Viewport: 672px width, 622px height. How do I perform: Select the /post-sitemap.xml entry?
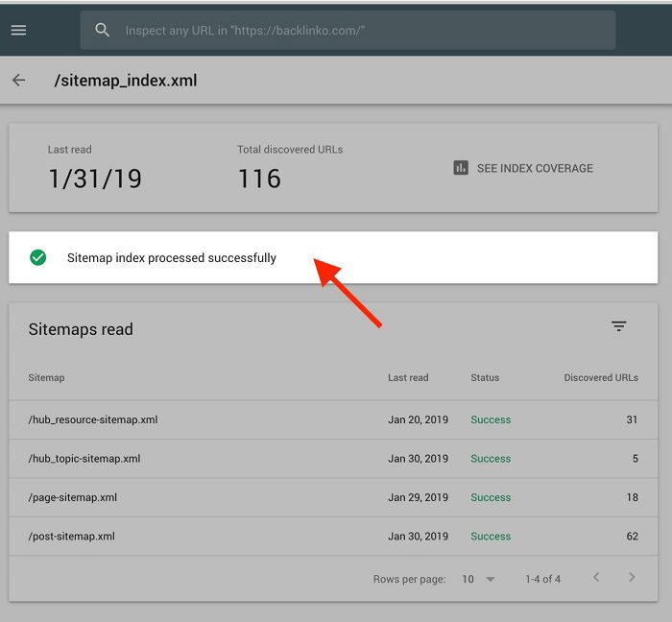click(72, 537)
